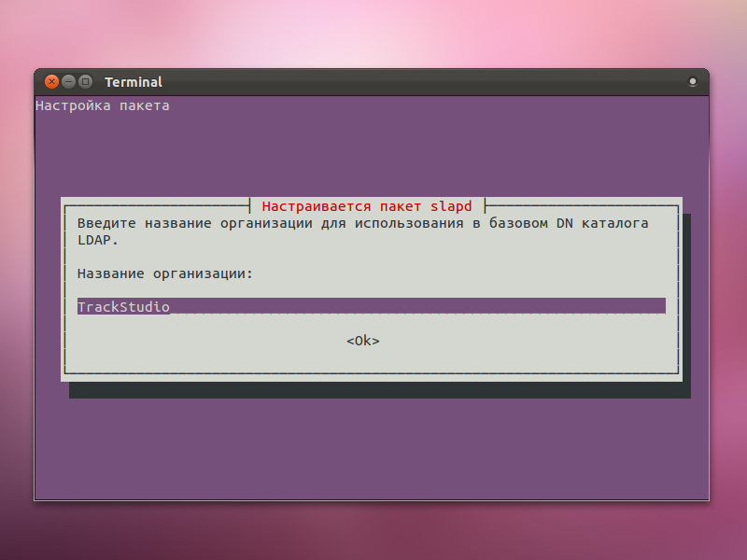Click 'DN каталога' in the dialog description
The image size is (747, 560).
pyautogui.click(x=601, y=223)
